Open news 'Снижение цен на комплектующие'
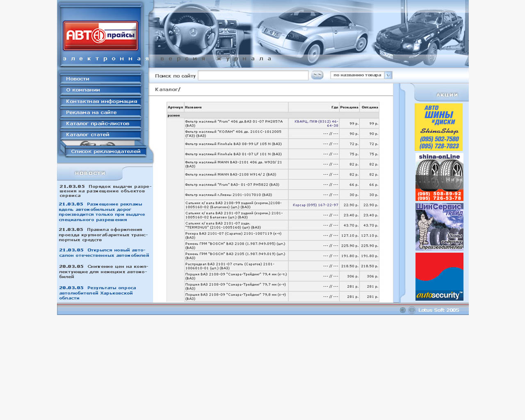 (x=103, y=271)
